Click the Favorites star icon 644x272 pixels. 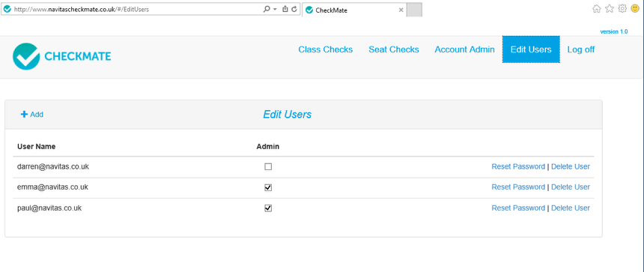pyautogui.click(x=610, y=9)
